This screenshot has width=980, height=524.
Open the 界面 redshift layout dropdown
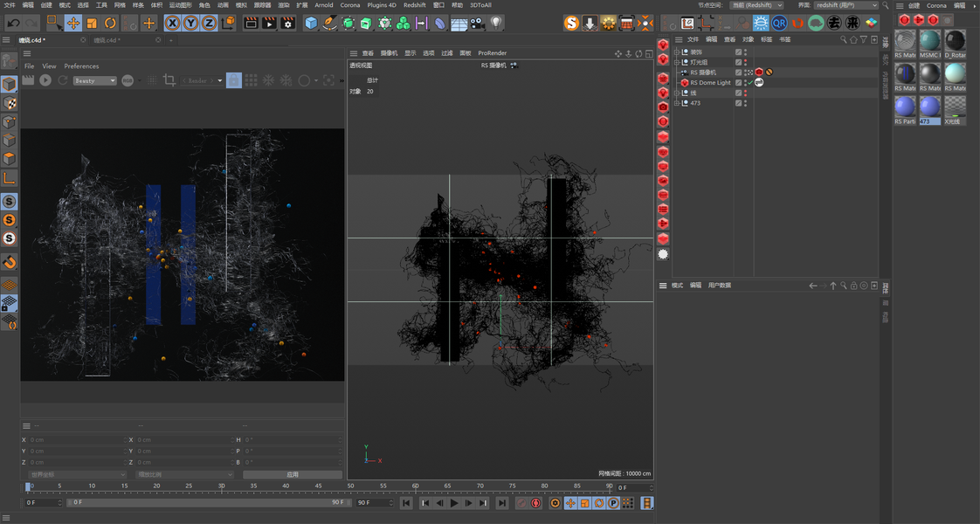(845, 5)
